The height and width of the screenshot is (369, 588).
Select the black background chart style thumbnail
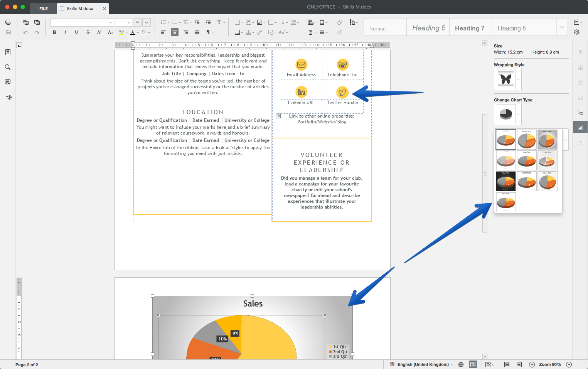[505, 181]
